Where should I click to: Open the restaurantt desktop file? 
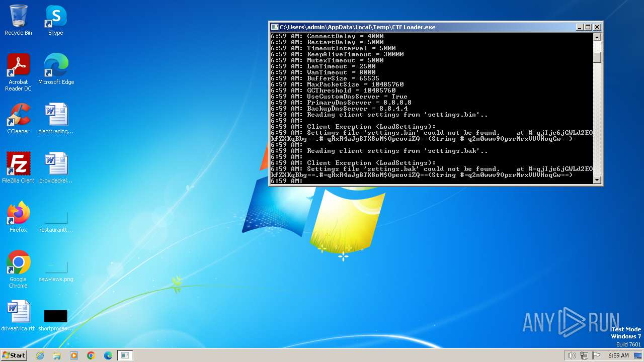(x=56, y=221)
